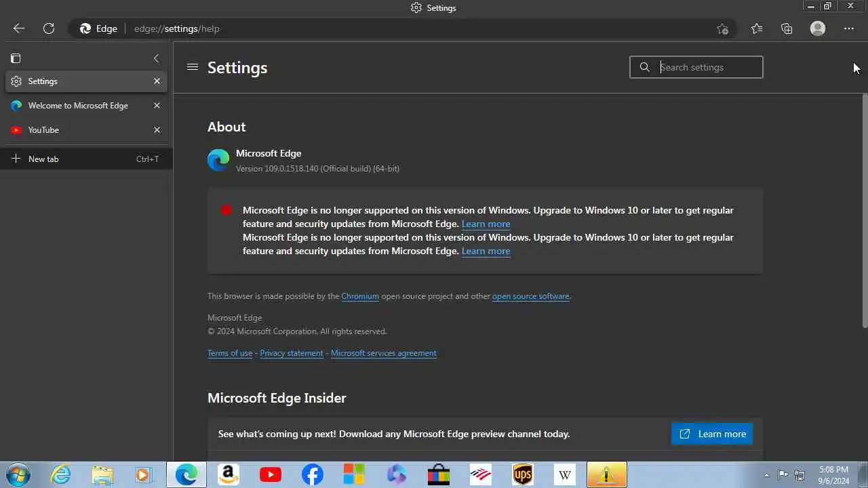Open the YouTube taskbar shortcut
This screenshot has height=488, width=868.
click(x=271, y=474)
